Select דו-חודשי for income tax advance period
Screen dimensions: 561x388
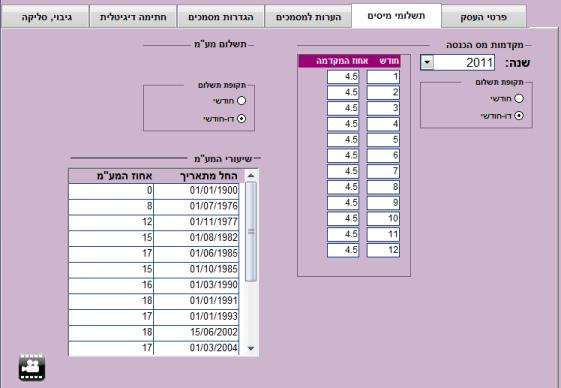[518, 115]
